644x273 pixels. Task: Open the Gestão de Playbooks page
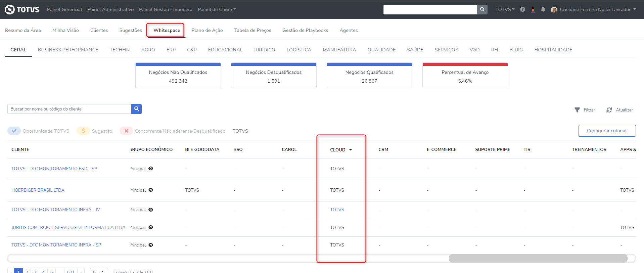coord(305,30)
